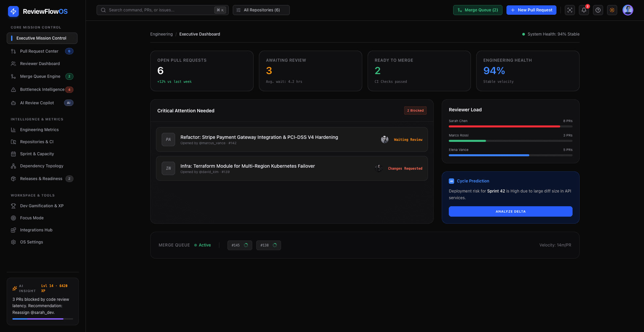Open the notifications bell icon
Viewport: 644px width, 332px height.
point(584,10)
